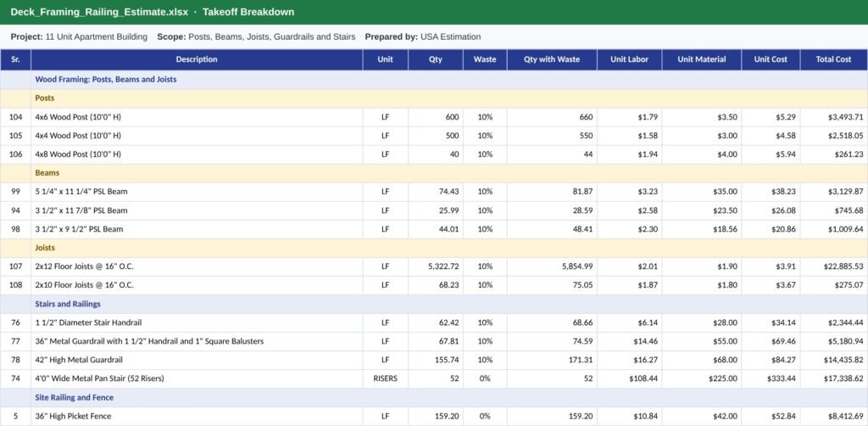Click the Sr. column header
Image resolution: width=868 pixels, height=426 pixels.
pyautogui.click(x=15, y=60)
